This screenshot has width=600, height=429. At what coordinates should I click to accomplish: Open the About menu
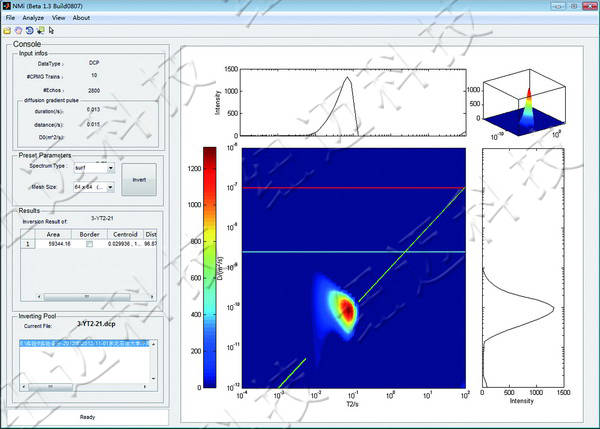click(x=81, y=18)
